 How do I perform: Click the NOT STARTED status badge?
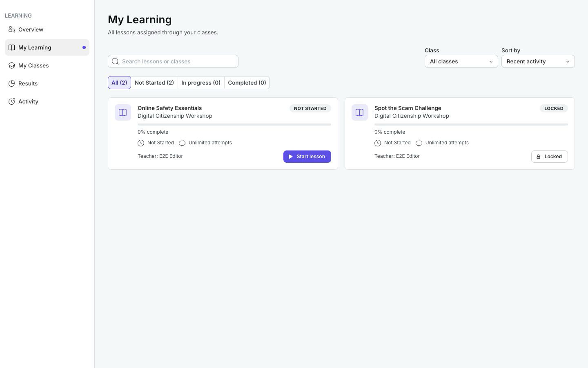[310, 108]
